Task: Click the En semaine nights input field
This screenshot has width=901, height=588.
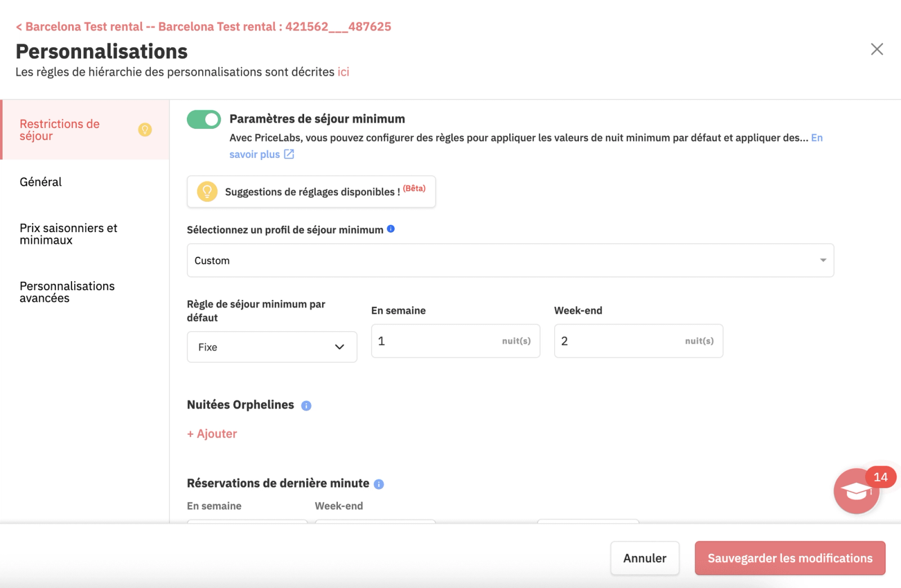Action: (456, 341)
